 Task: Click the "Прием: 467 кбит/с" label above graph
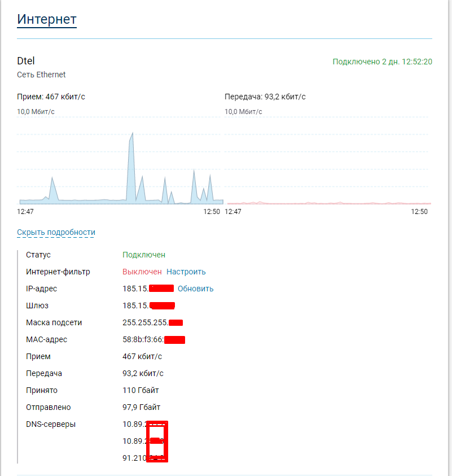click(51, 97)
